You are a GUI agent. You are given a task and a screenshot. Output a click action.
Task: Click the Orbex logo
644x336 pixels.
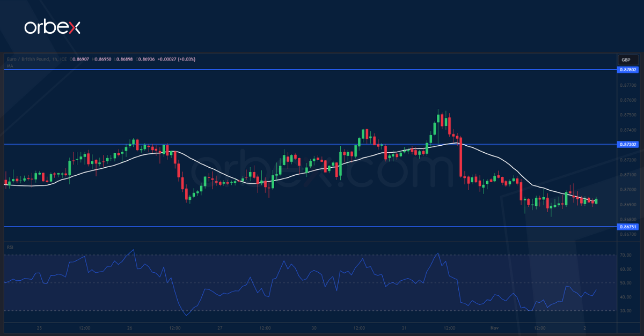[x=52, y=27]
